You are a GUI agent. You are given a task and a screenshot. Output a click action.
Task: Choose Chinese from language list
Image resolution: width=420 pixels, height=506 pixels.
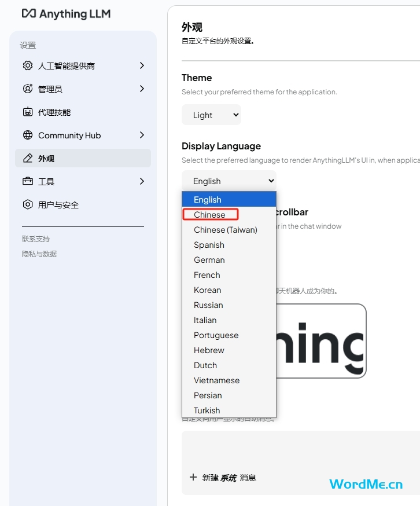point(229,215)
